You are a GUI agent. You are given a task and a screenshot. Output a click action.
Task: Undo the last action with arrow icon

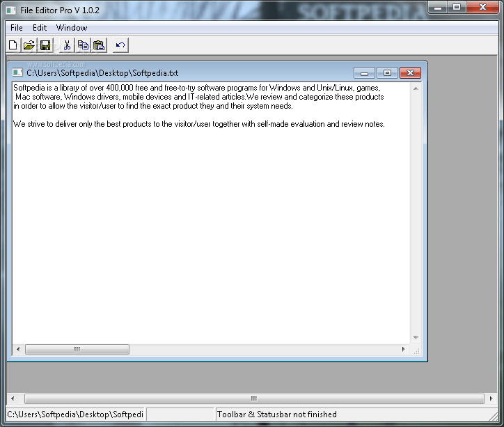(120, 45)
